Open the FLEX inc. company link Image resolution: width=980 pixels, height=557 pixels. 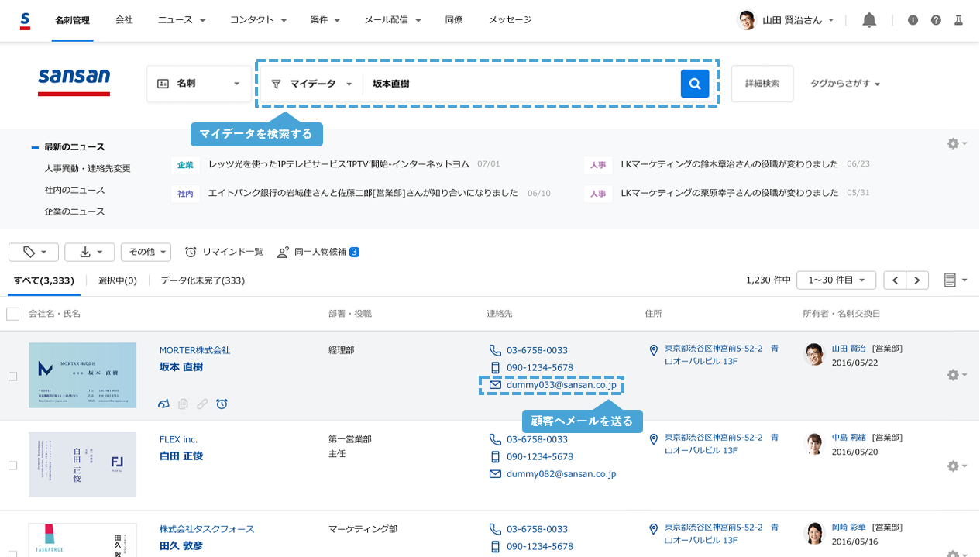point(178,439)
